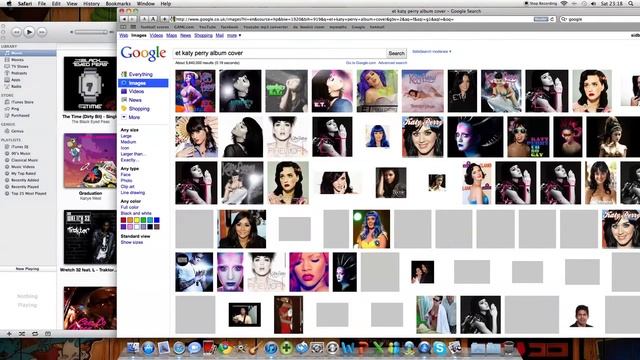The width and height of the screenshot is (640, 360).
Task: Open Purchased in iTunes sidebar
Action: [20, 116]
